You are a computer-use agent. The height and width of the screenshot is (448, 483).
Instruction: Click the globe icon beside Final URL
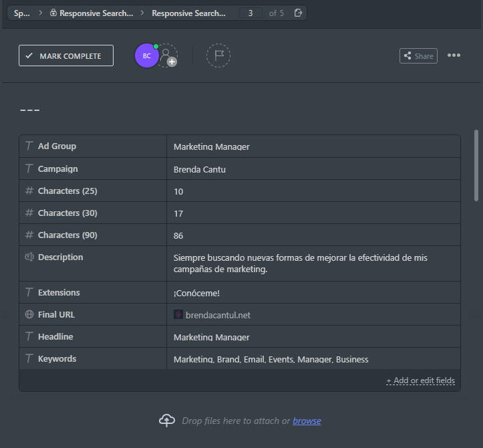pyautogui.click(x=29, y=314)
